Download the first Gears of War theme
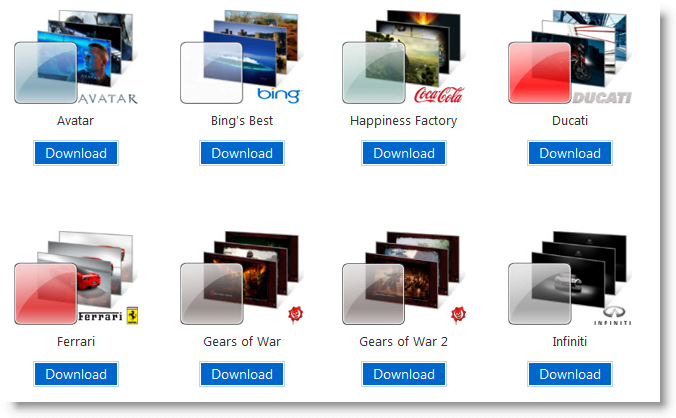This screenshot has width=676, height=418. point(242,374)
